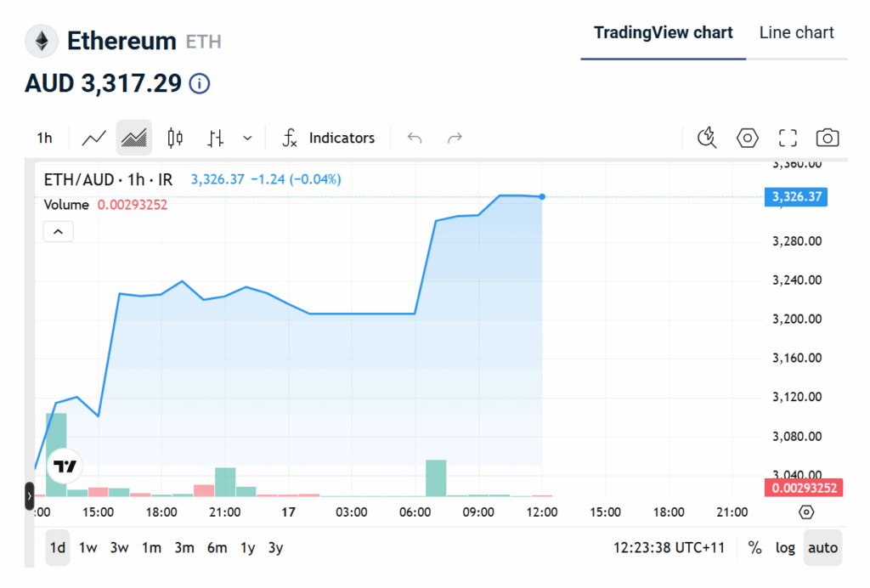Expand more chart style options chevron
Image resolution: width=870 pixels, height=588 pixels.
click(x=247, y=137)
